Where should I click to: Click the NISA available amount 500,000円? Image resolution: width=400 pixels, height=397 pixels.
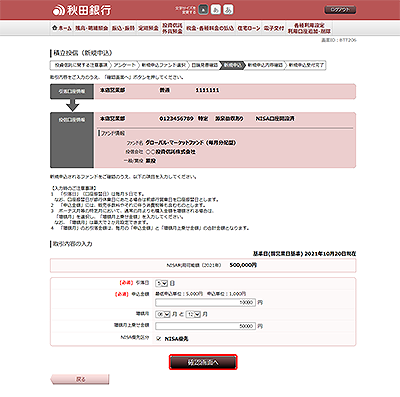[243, 265]
